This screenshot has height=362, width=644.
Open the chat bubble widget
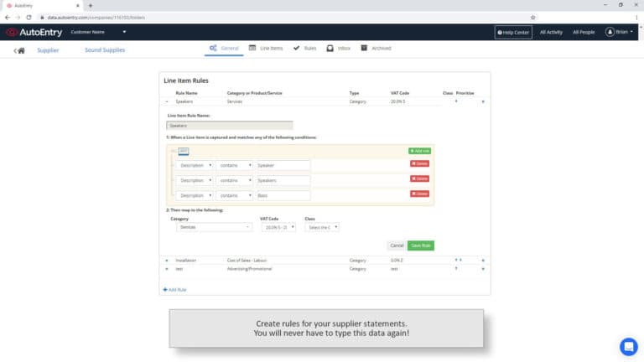click(628, 346)
